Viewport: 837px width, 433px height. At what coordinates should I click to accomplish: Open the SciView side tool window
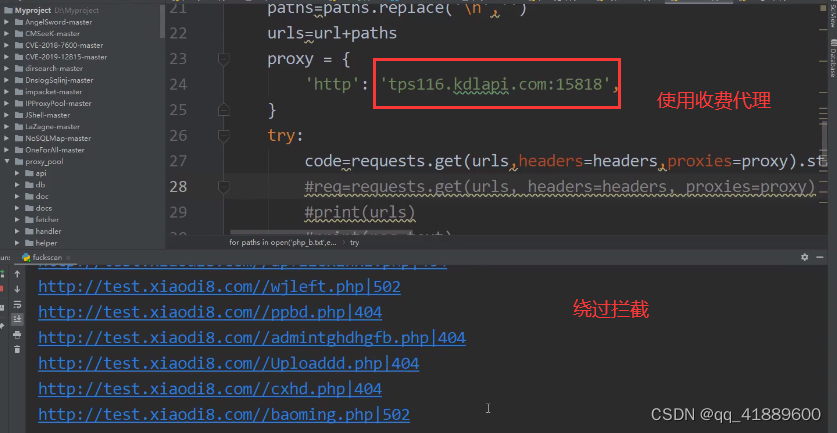(832, 13)
